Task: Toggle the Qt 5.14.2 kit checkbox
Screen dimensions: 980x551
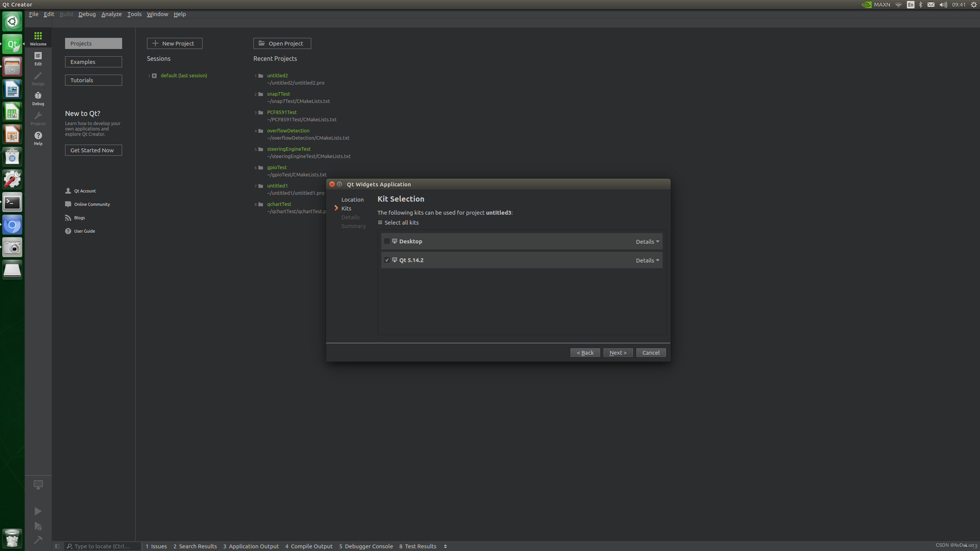Action: tap(386, 260)
